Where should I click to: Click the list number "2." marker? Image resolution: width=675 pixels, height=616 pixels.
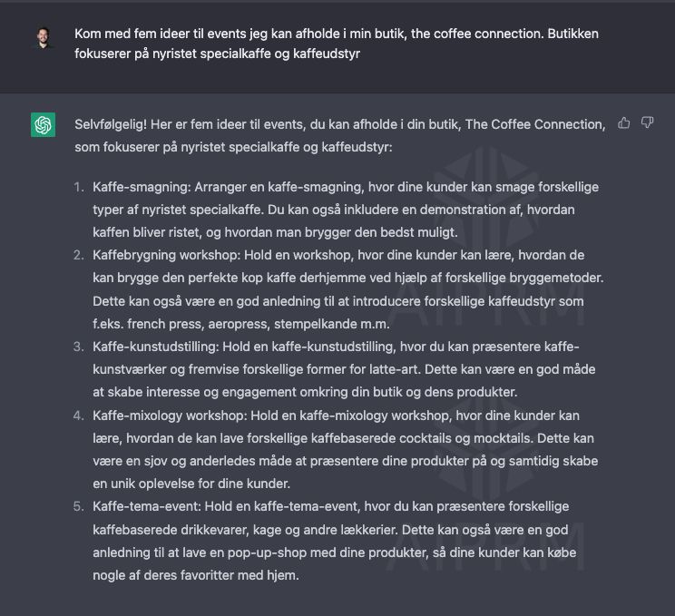[x=78, y=256]
